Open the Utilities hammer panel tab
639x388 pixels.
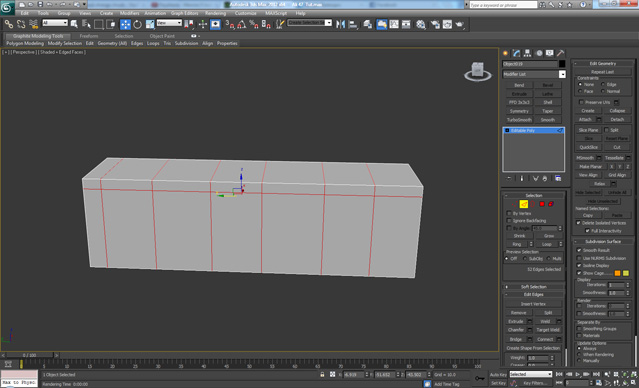click(560, 53)
